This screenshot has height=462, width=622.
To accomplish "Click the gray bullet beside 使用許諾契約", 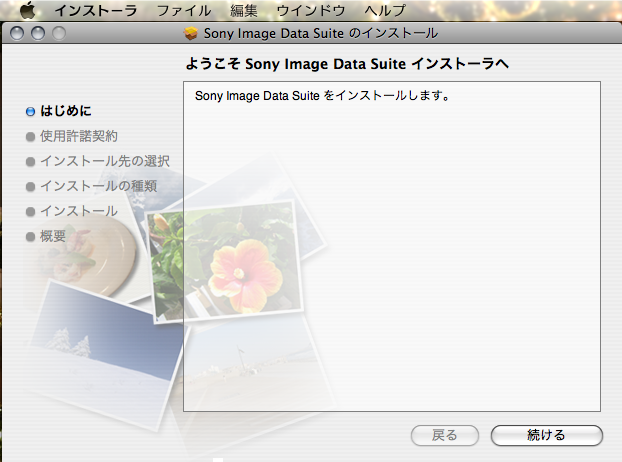I will pos(31,137).
